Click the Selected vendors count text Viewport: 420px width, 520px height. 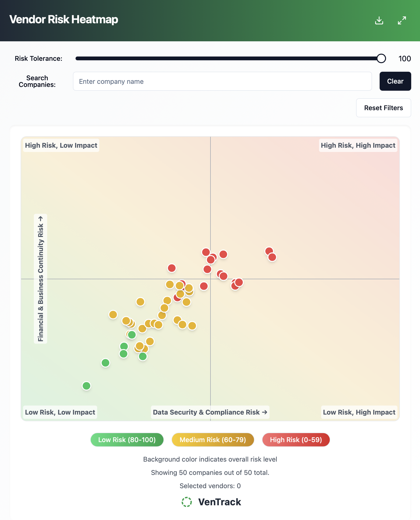coord(210,486)
